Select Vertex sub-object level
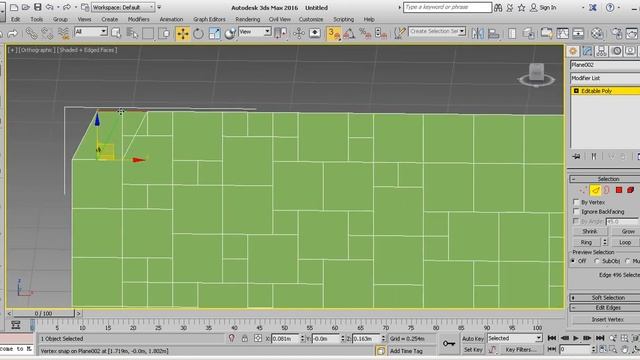 (x=583, y=190)
